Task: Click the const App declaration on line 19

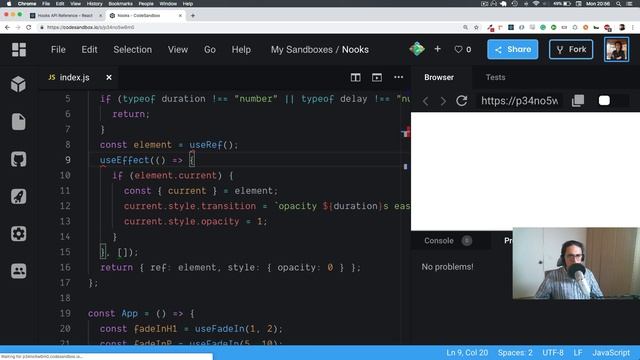Action: pos(141,313)
